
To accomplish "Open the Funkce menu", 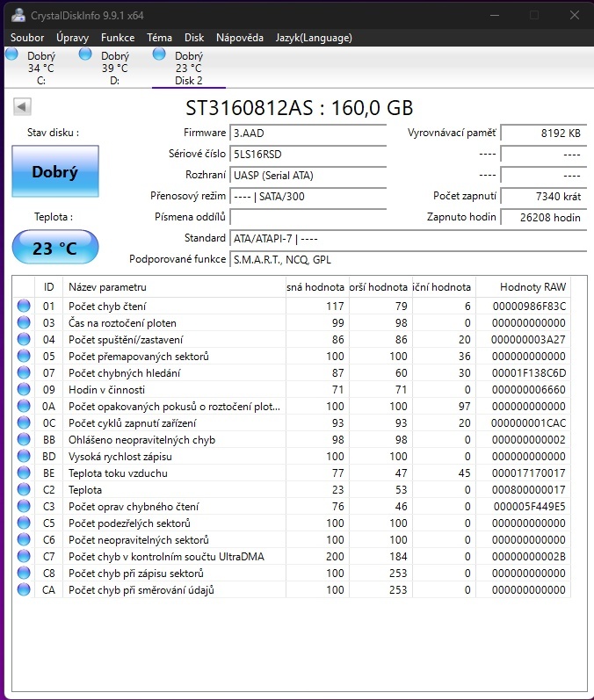I will (x=118, y=38).
